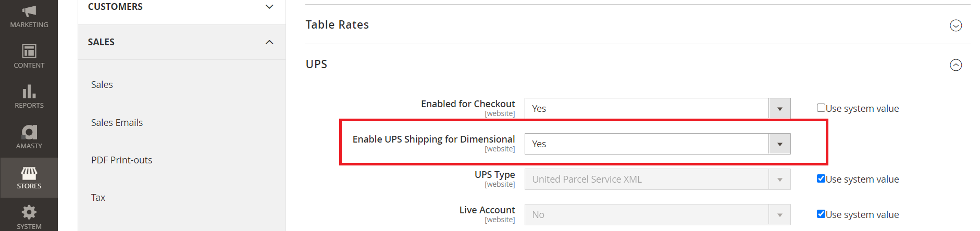
Task: Click the Stores storefront icon
Action: click(29, 173)
